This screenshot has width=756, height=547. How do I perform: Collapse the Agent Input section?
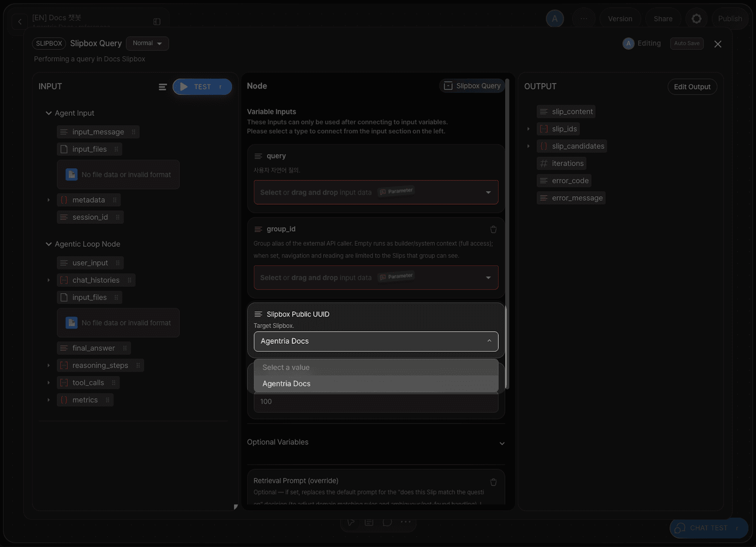coord(49,113)
